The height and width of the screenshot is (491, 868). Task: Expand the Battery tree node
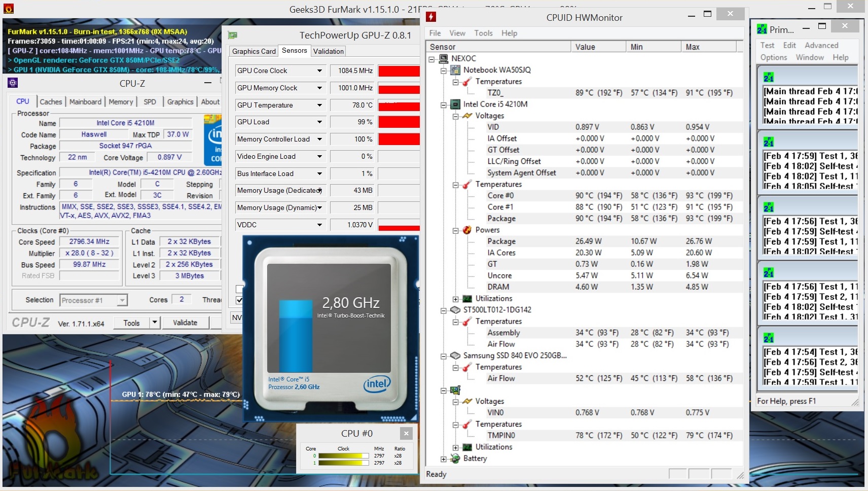(444, 459)
